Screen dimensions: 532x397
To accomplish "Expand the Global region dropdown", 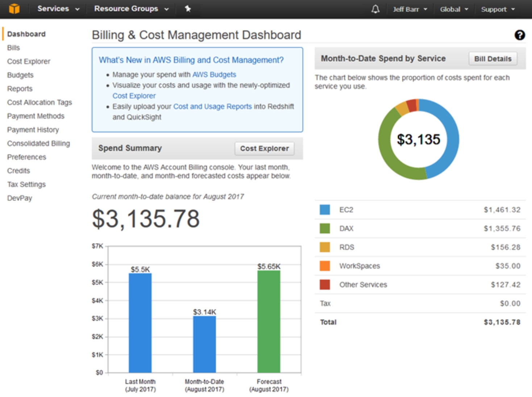I will pyautogui.click(x=454, y=9).
